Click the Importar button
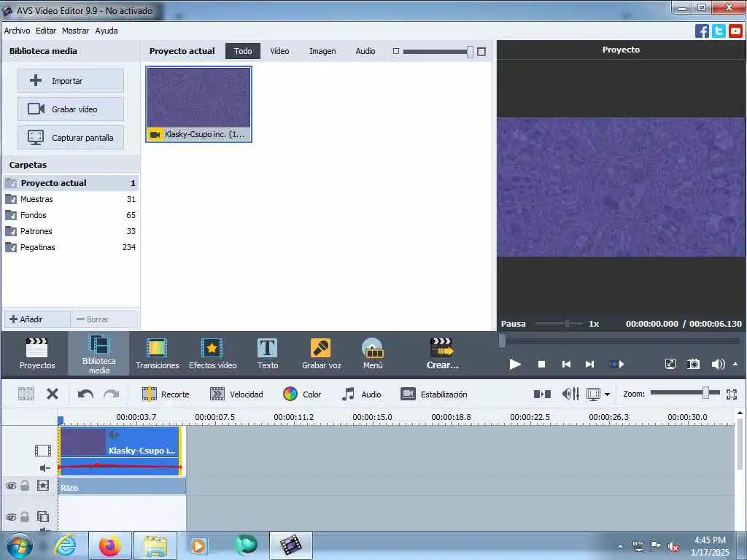 coord(71,81)
